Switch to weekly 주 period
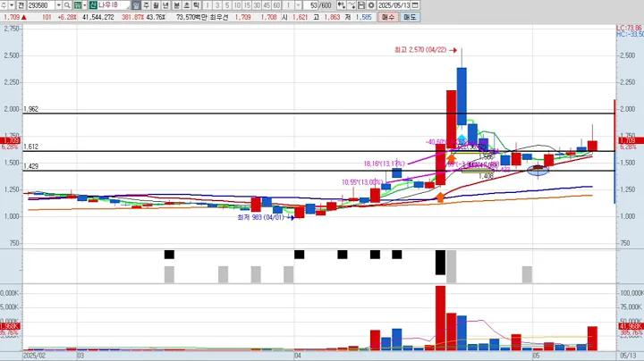 [146, 5]
